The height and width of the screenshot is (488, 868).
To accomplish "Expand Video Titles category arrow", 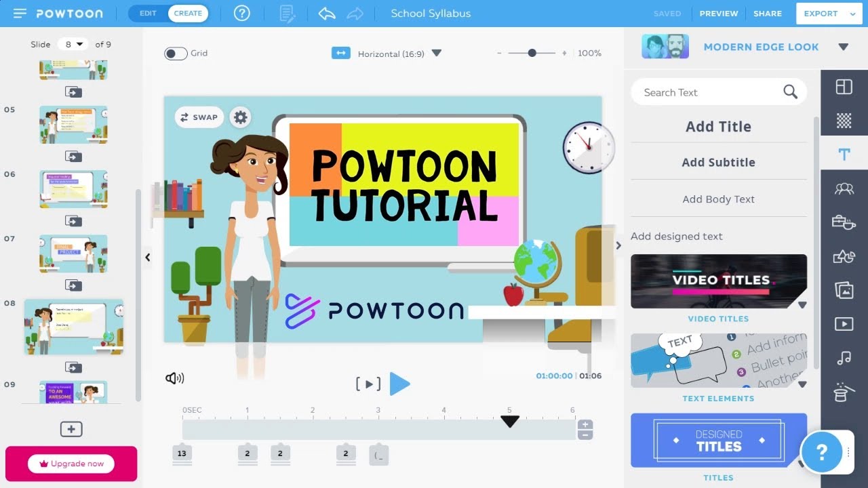I will point(802,305).
